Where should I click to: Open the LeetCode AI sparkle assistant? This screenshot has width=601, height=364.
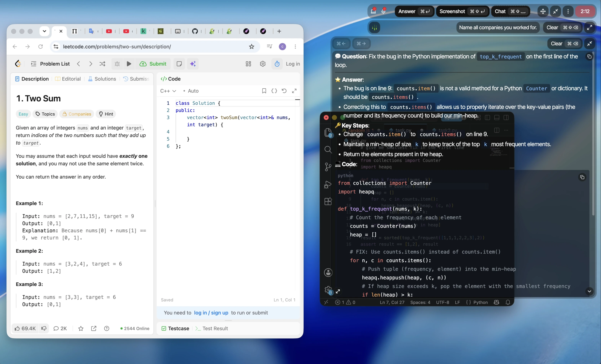point(193,64)
